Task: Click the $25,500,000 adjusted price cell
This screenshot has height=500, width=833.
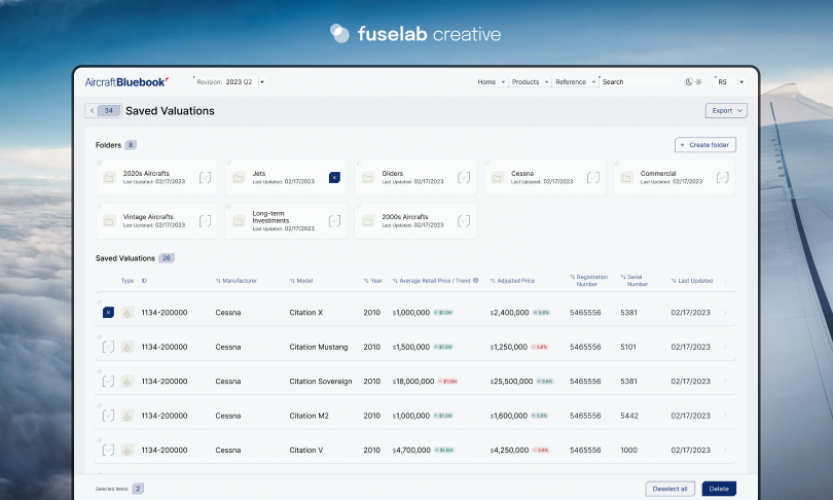Action: [511, 382]
